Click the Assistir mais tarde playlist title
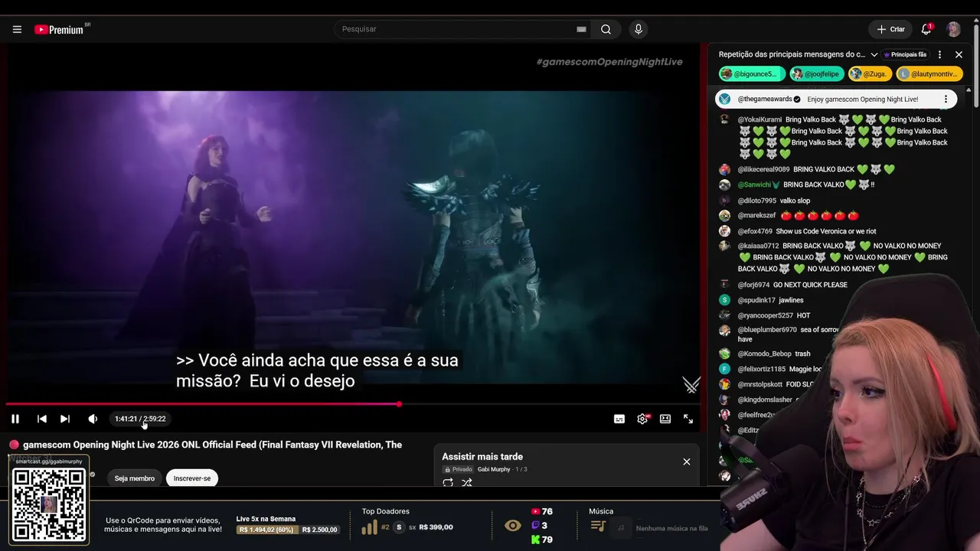Screen dimensions: 980x551 coord(482,457)
